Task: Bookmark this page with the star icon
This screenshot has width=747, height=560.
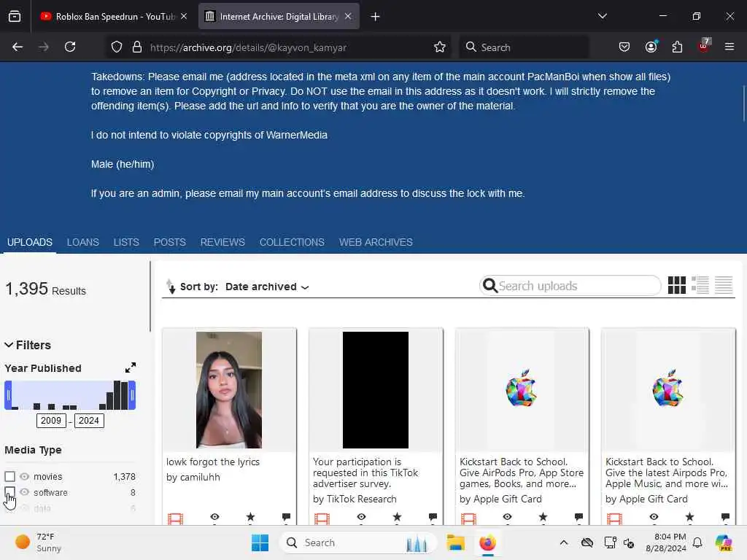Action: (440, 47)
